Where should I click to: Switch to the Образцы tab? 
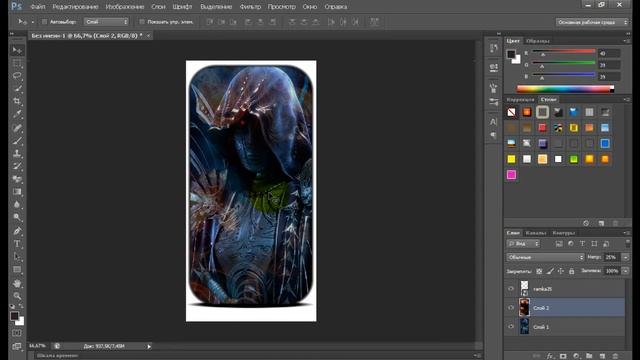click(538, 41)
